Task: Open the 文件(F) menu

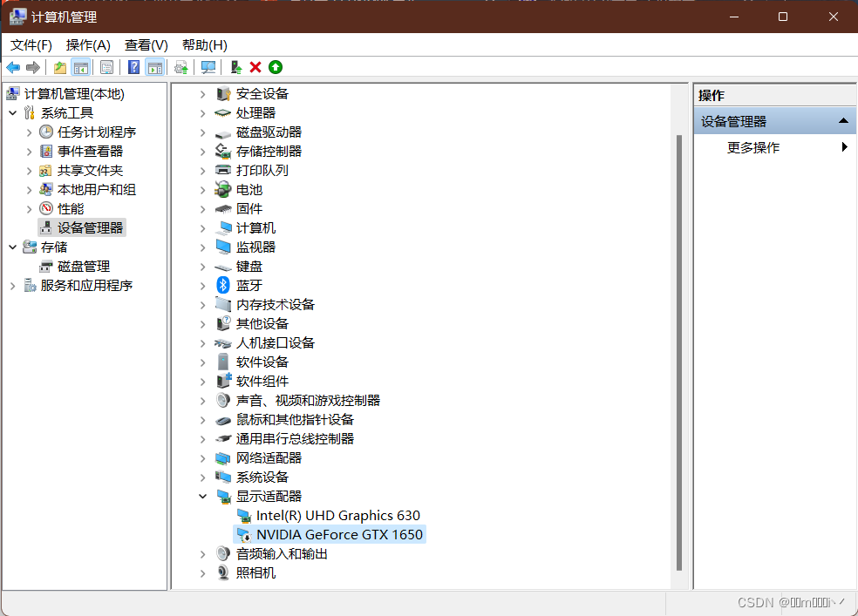Action: click(x=31, y=44)
